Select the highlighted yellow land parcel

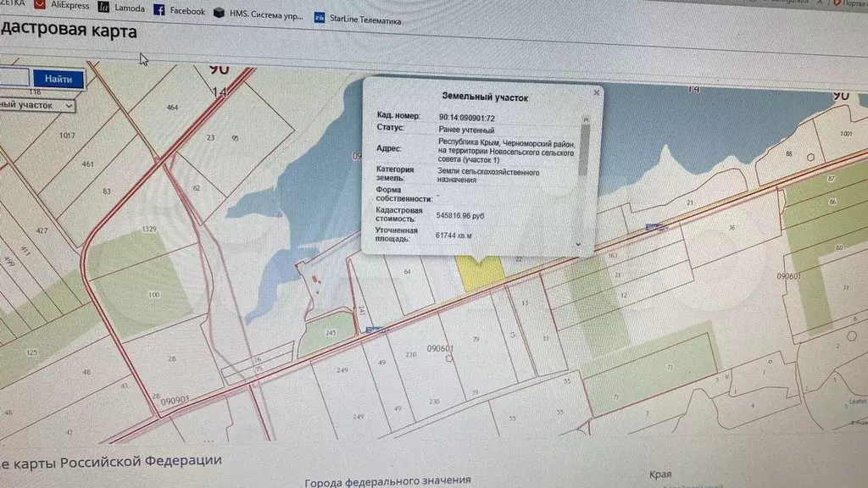tap(481, 270)
